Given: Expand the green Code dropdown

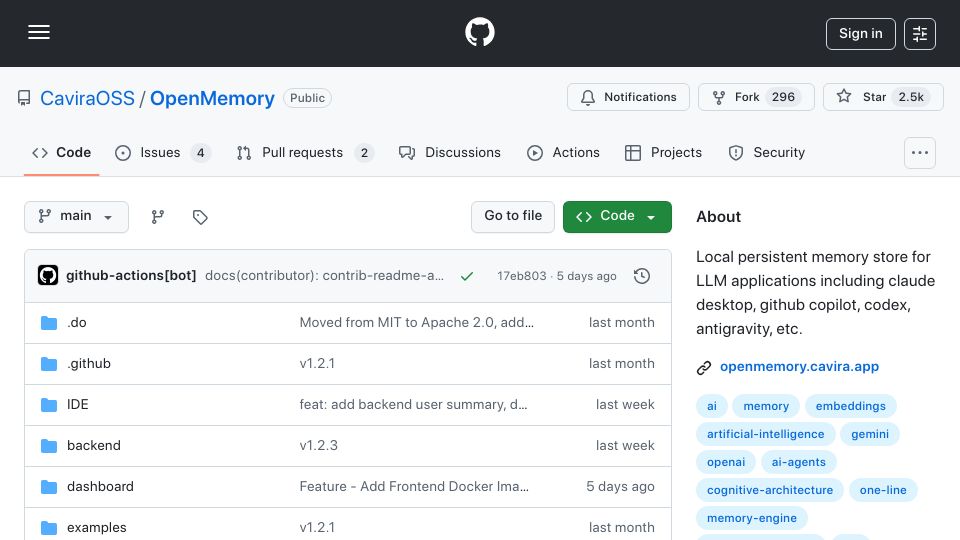Looking at the screenshot, I should (617, 217).
